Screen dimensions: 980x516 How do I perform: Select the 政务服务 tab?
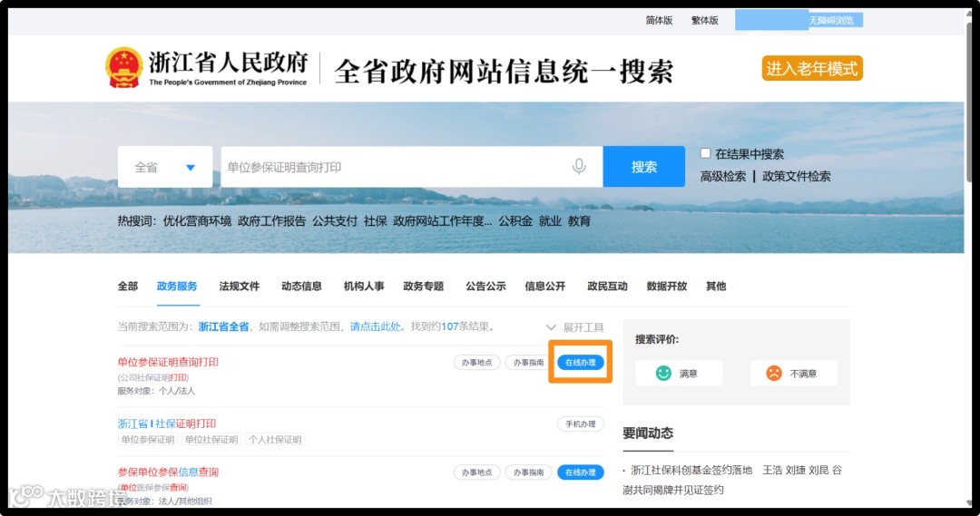pos(177,286)
